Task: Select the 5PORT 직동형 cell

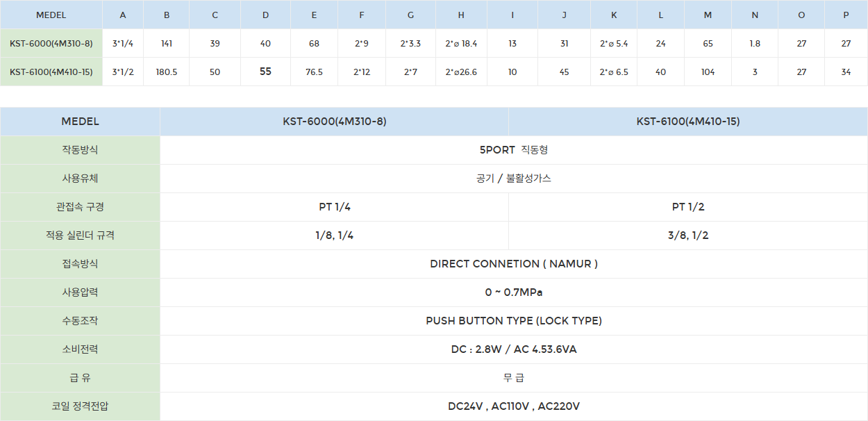Action: [x=513, y=150]
